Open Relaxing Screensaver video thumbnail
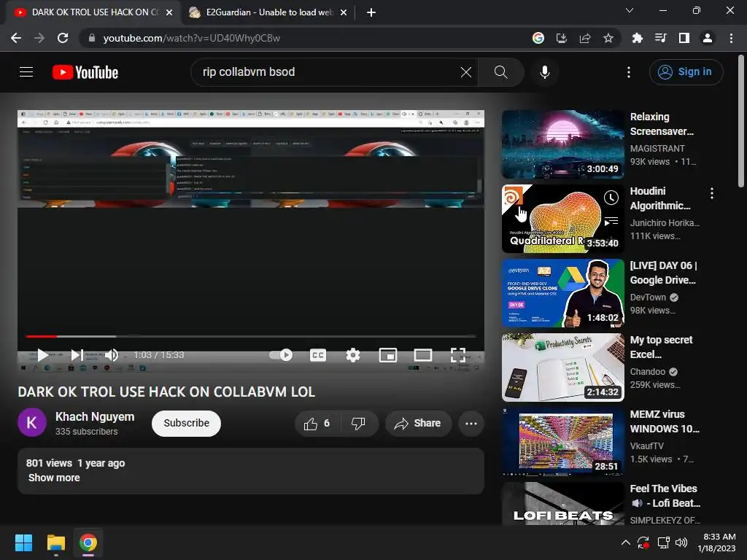The image size is (747, 560). click(562, 144)
